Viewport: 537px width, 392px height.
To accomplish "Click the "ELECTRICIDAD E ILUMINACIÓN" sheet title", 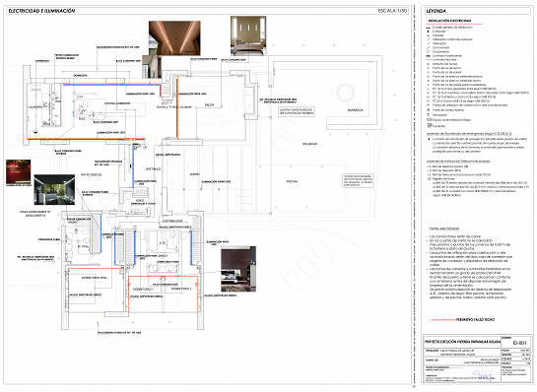I will [x=41, y=11].
